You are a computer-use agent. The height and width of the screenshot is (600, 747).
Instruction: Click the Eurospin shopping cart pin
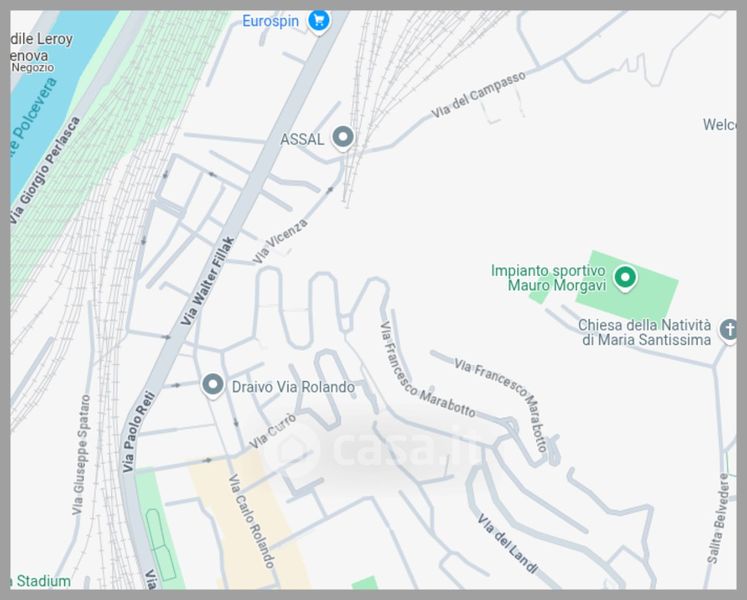319,22
